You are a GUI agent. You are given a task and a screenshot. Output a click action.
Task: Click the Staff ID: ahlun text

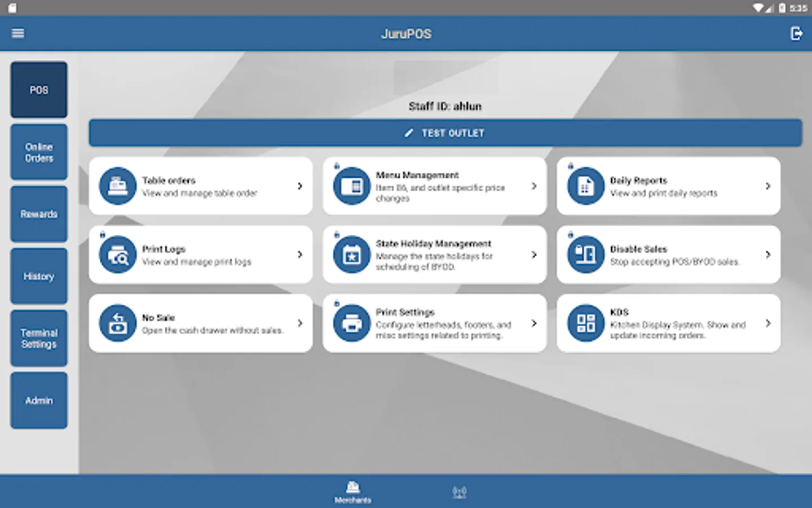coord(445,106)
